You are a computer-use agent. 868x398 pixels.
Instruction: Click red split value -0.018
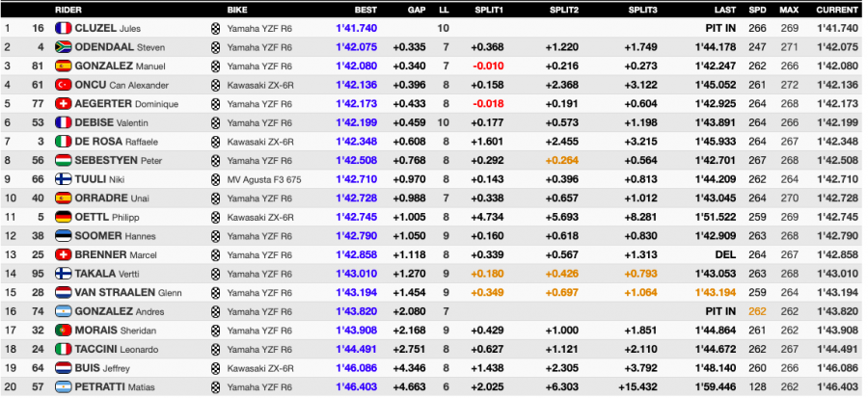click(x=488, y=103)
